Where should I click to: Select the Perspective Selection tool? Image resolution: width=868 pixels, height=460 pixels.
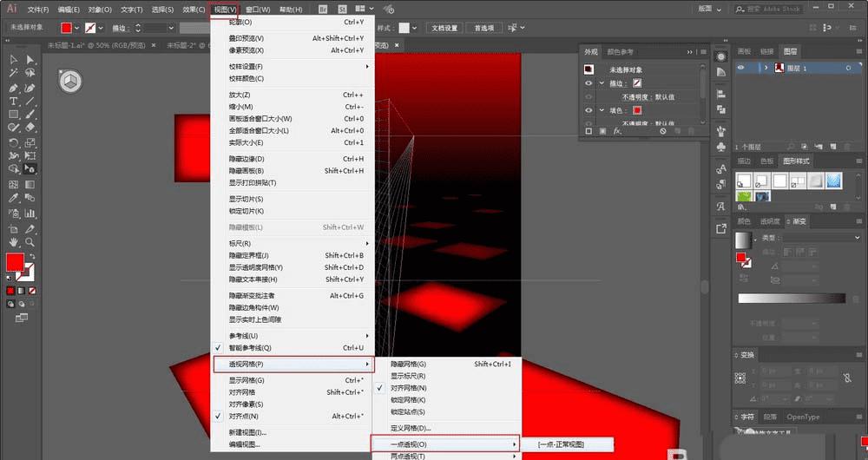[x=30, y=169]
